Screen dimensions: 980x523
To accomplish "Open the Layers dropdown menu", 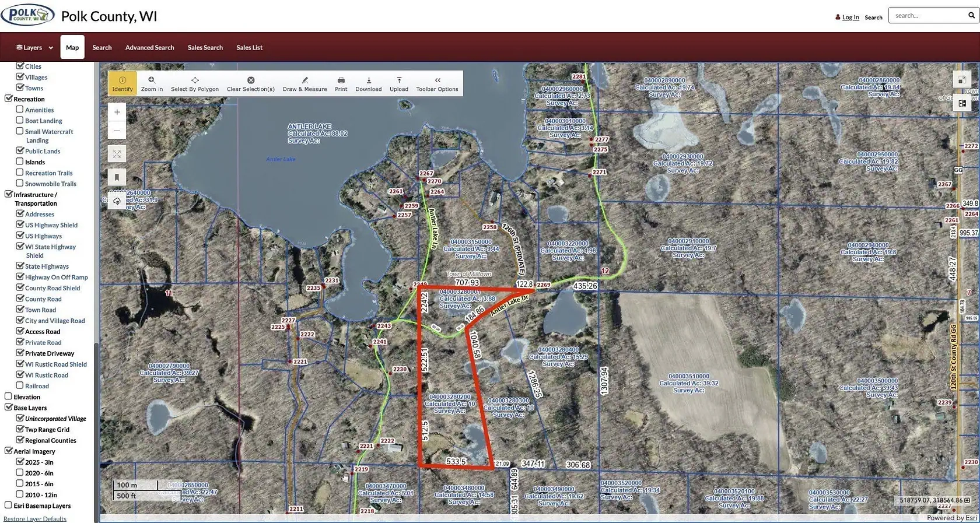I will 34,48.
